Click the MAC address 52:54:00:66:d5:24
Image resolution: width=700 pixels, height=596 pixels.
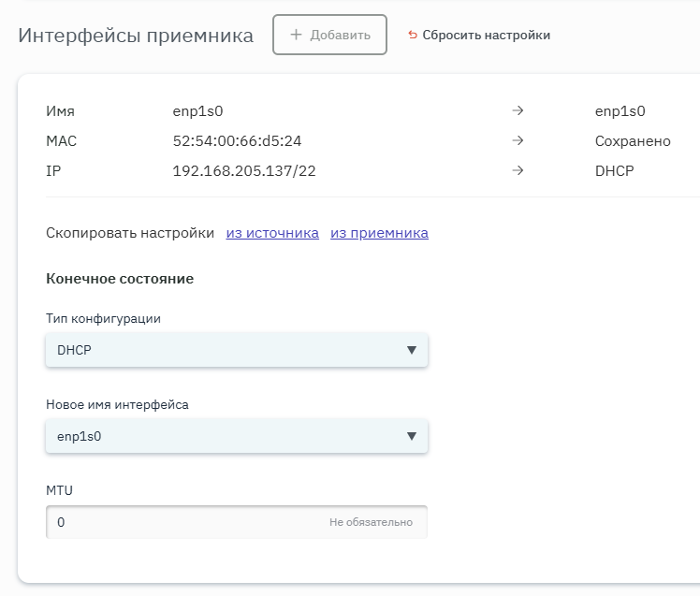(x=237, y=141)
